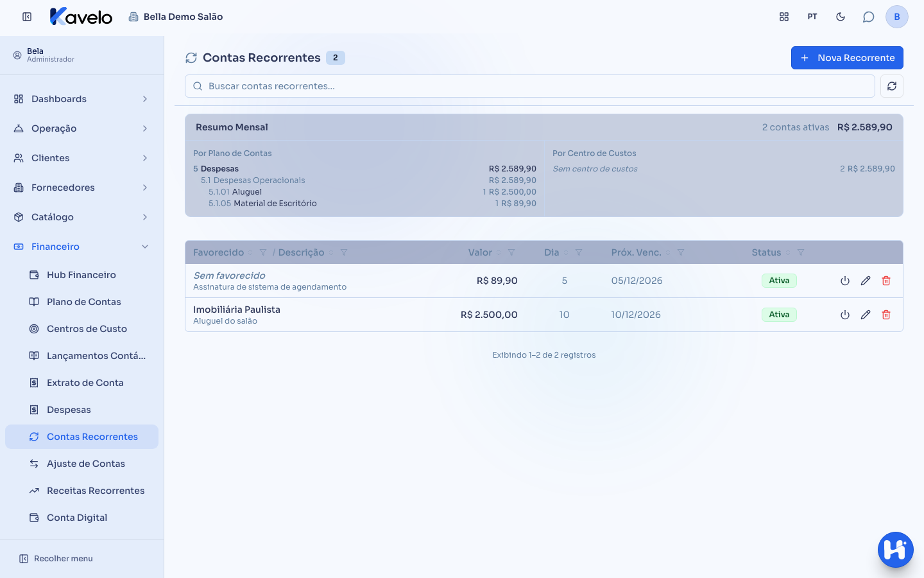
Task: Filter the Dia column
Action: 579,252
